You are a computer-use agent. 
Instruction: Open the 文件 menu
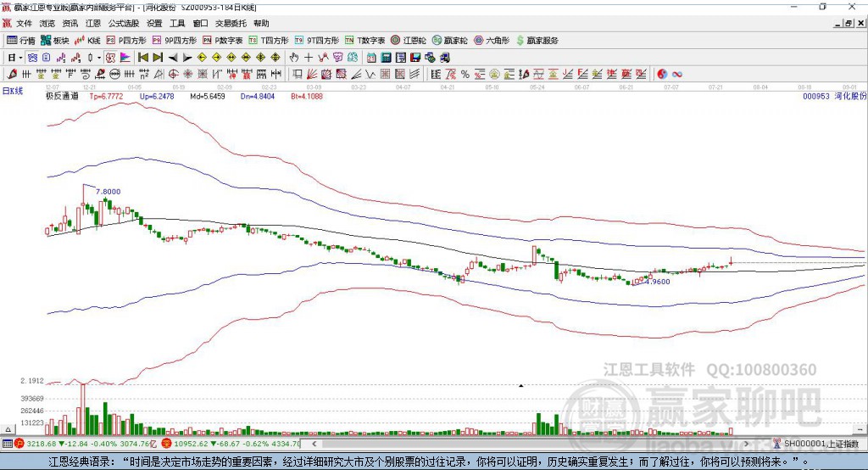click(25, 23)
